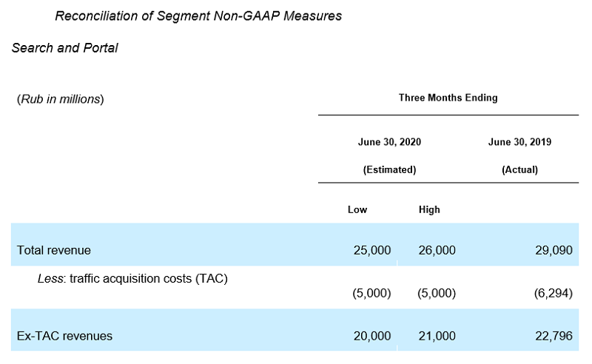Screen dimensions: 592x364
Task: Select the Total revenue row label
Action: [x=53, y=250]
